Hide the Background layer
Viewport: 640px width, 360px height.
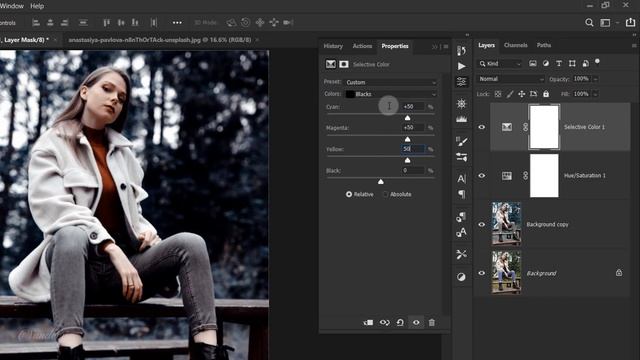click(x=482, y=273)
